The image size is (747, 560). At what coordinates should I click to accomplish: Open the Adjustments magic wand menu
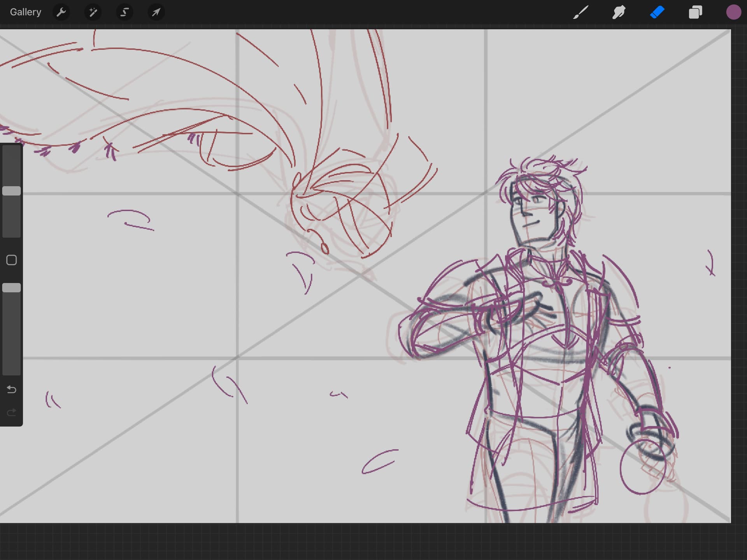tap(93, 12)
